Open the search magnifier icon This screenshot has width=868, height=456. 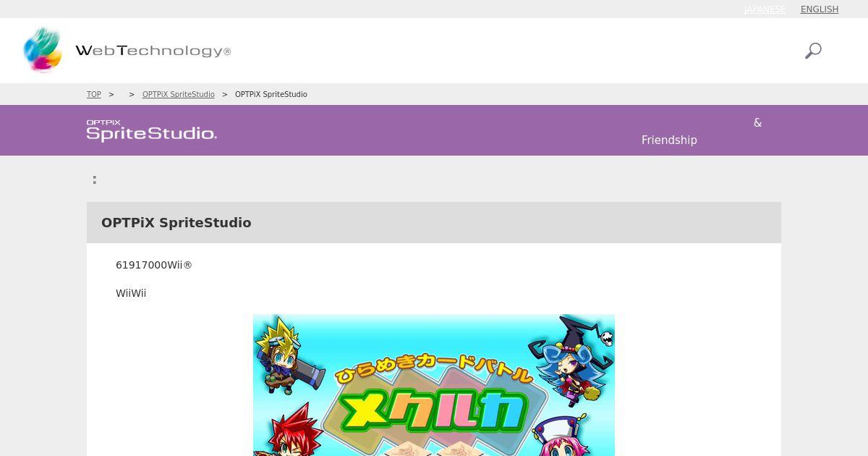(x=813, y=51)
